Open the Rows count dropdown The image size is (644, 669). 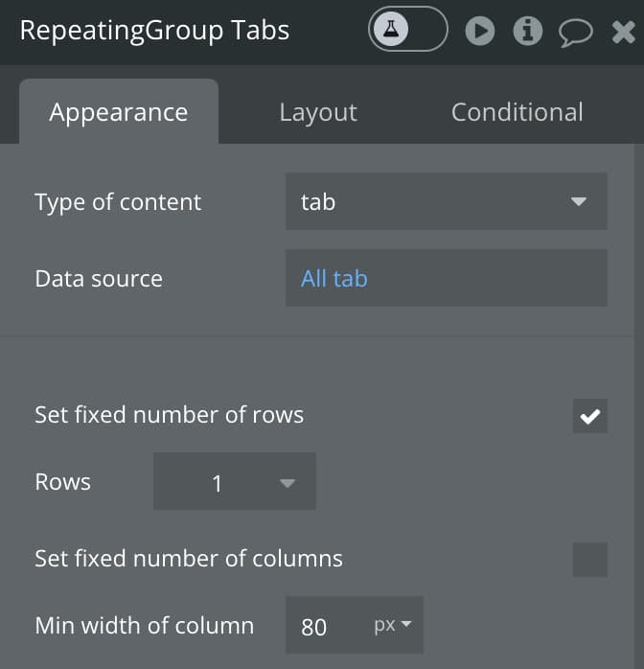click(235, 481)
